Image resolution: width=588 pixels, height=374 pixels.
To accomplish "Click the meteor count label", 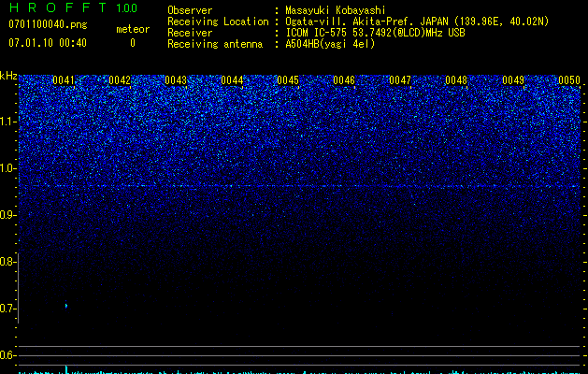I will 133,29.
